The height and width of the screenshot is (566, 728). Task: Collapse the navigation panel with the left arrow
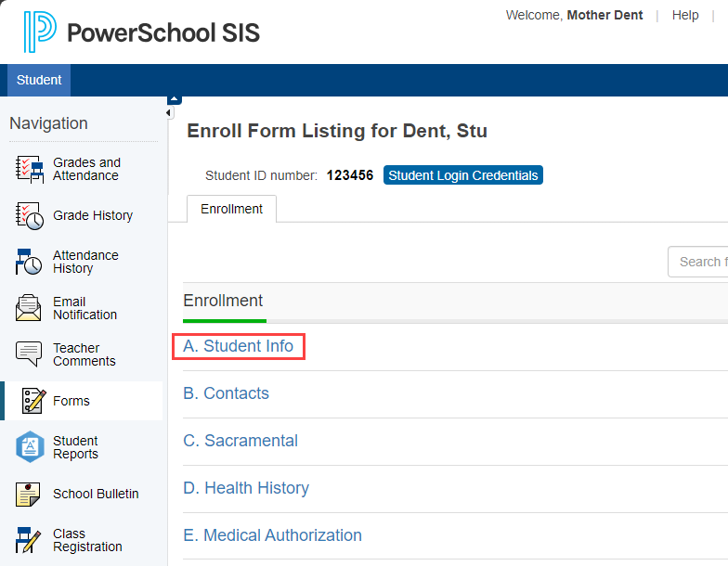coord(169,113)
